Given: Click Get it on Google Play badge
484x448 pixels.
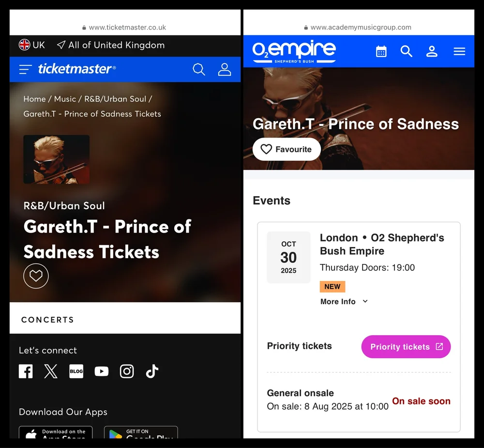Looking at the screenshot, I should click(141, 432).
